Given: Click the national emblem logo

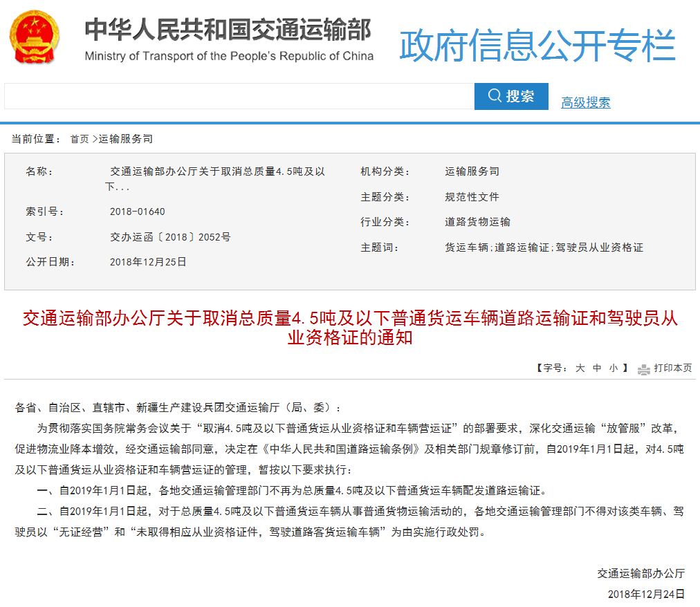Looking at the screenshot, I should (x=35, y=37).
